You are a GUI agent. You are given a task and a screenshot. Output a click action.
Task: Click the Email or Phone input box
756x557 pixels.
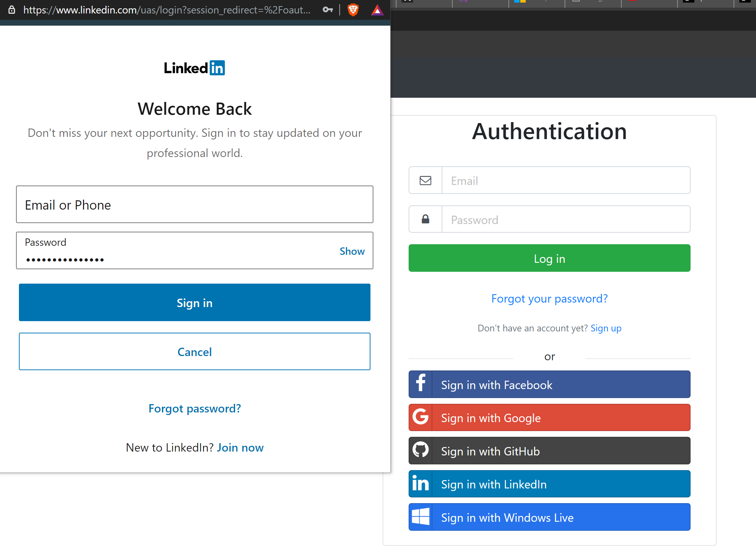pos(194,205)
